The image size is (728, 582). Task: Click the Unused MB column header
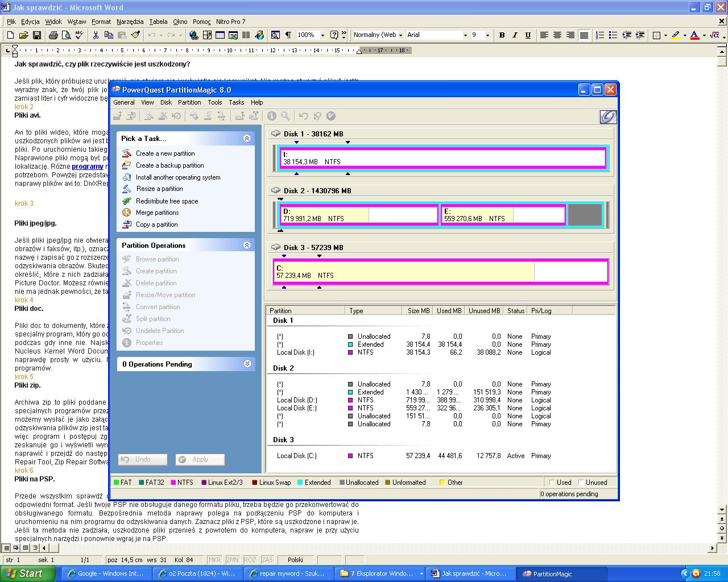484,311
